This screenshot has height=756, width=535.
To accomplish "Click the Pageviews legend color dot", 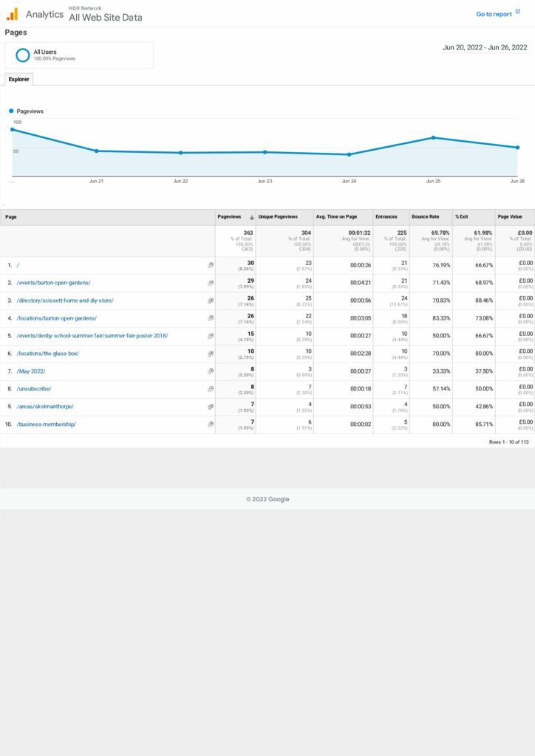I will pos(12,111).
